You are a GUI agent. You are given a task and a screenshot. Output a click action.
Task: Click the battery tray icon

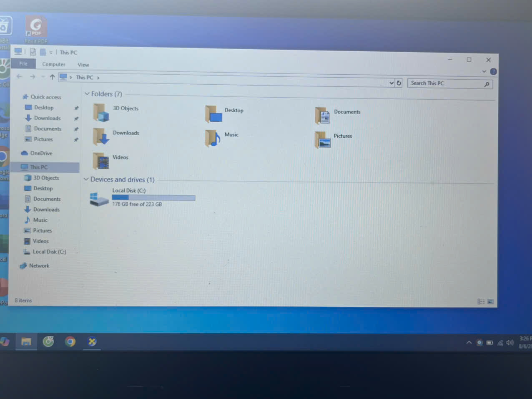point(490,343)
